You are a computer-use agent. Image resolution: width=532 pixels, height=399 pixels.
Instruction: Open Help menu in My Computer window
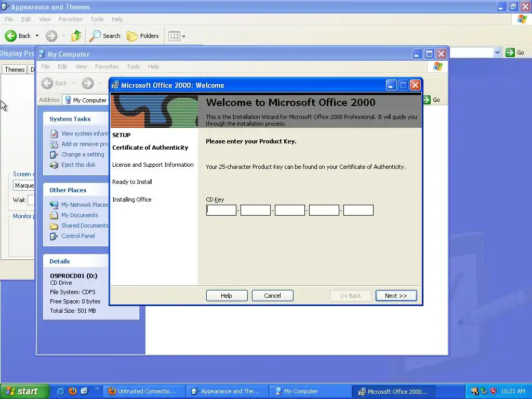click(153, 66)
